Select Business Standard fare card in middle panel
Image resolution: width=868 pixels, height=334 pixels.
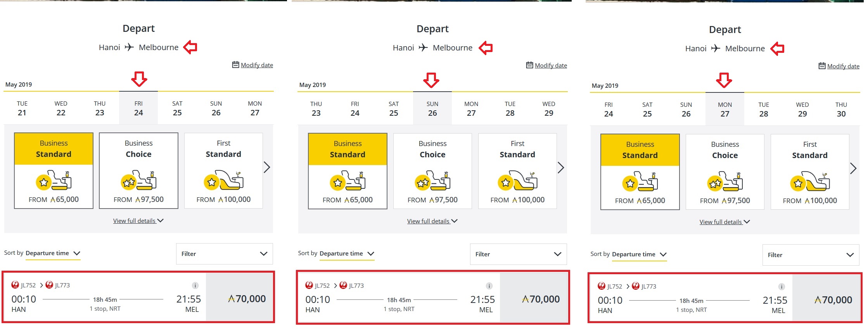[348, 171]
